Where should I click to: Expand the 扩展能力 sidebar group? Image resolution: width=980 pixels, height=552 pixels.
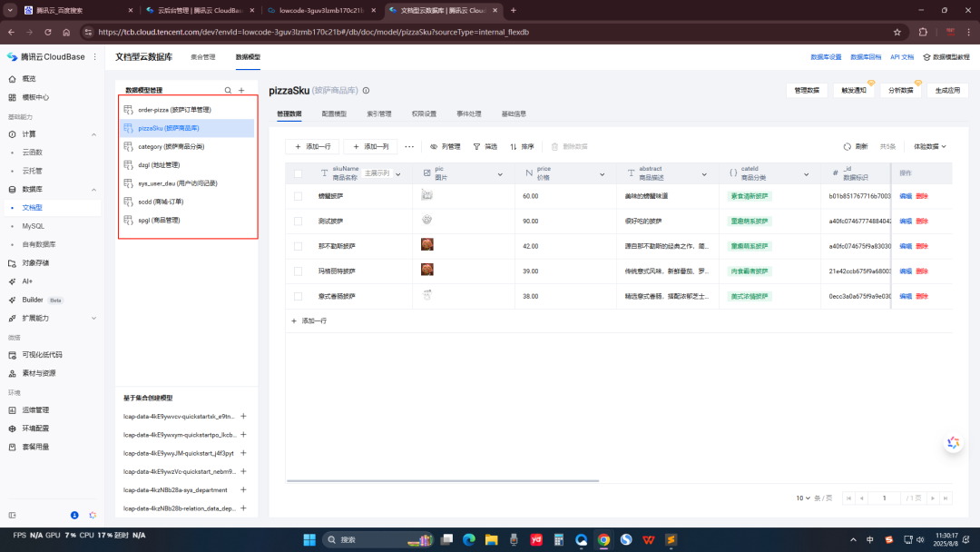click(x=93, y=318)
